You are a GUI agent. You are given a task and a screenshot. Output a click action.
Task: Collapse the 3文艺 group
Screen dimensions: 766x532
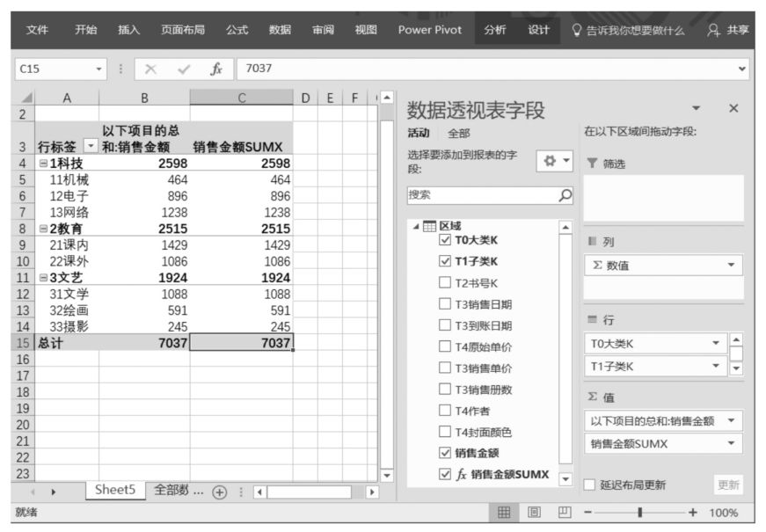(x=43, y=278)
